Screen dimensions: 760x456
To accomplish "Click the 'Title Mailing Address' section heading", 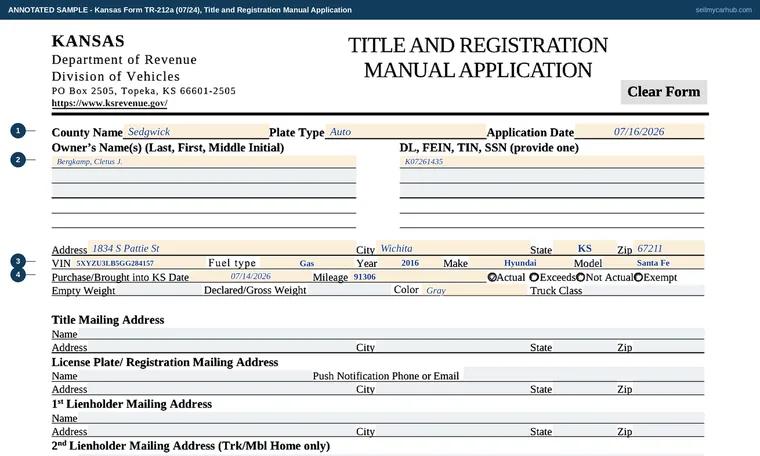I will point(108,320).
